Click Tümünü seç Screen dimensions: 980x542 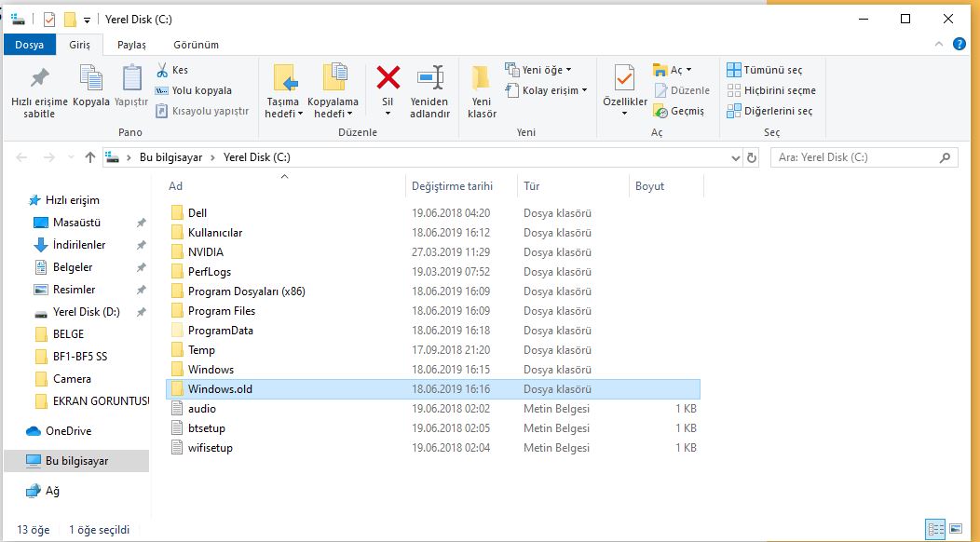point(765,70)
